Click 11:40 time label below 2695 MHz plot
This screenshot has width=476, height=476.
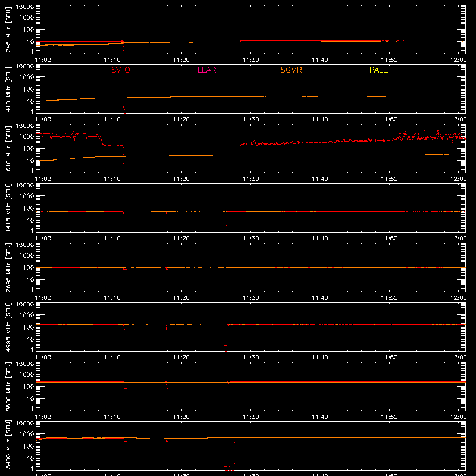click(320, 298)
